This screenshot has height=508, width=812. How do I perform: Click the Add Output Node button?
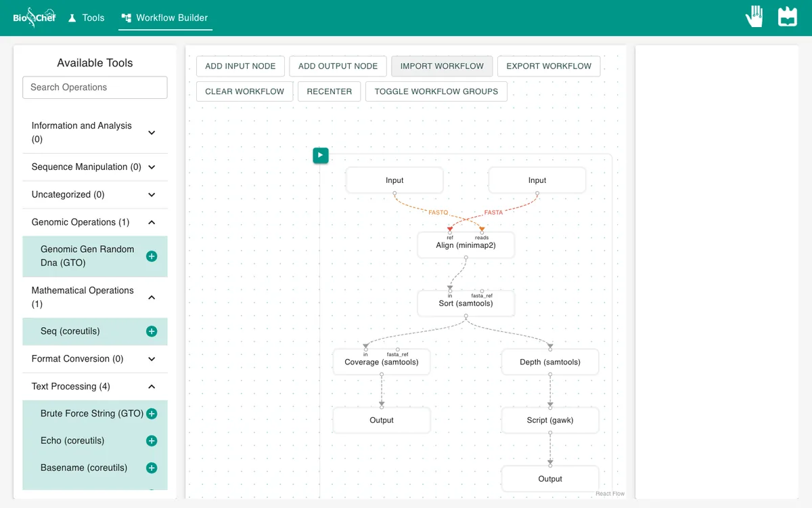click(338, 66)
